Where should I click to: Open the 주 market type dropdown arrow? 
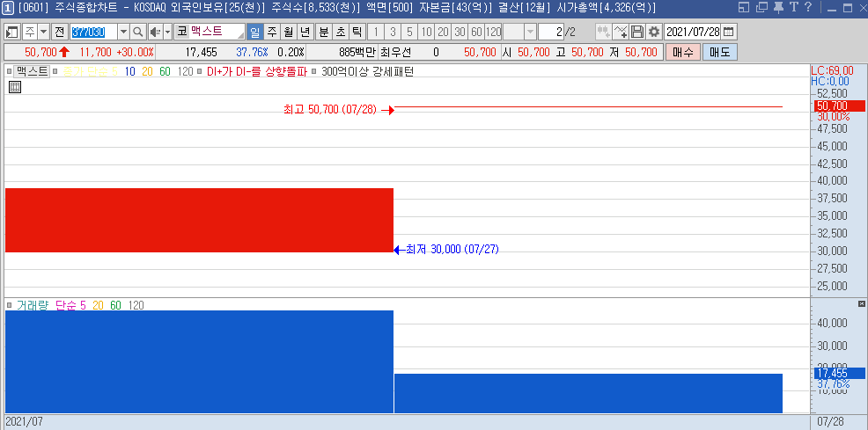(43, 32)
